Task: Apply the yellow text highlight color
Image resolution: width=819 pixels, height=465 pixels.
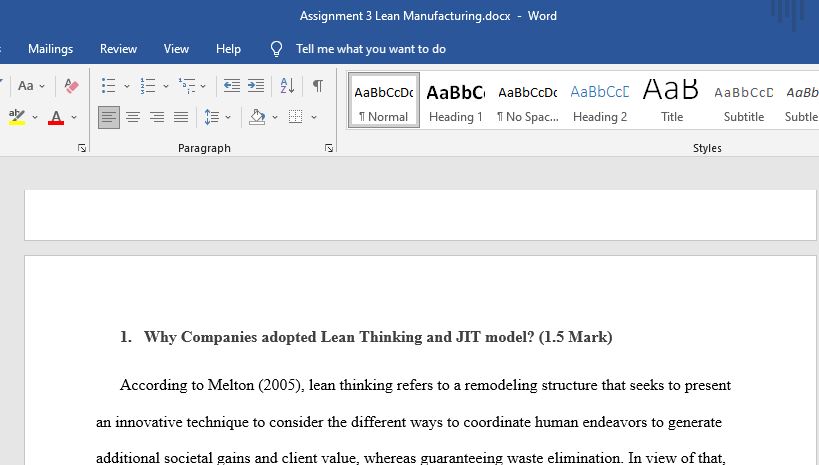Action: (x=17, y=117)
